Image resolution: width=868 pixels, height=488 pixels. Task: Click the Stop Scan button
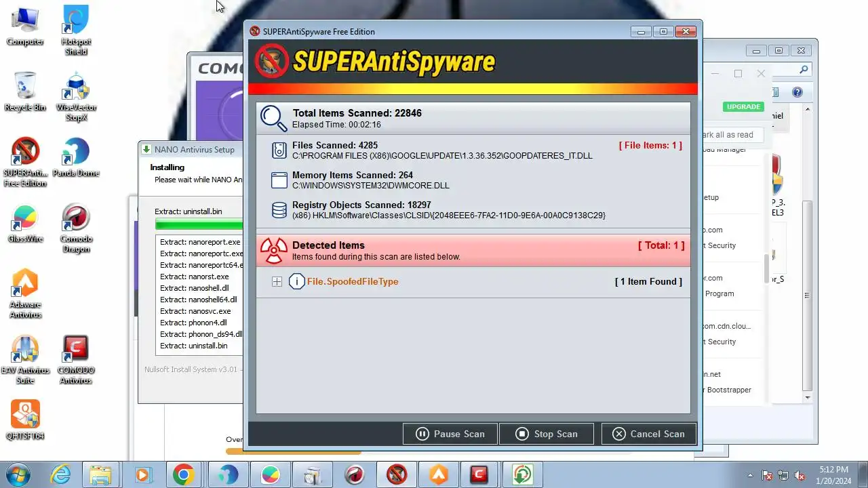click(x=547, y=434)
